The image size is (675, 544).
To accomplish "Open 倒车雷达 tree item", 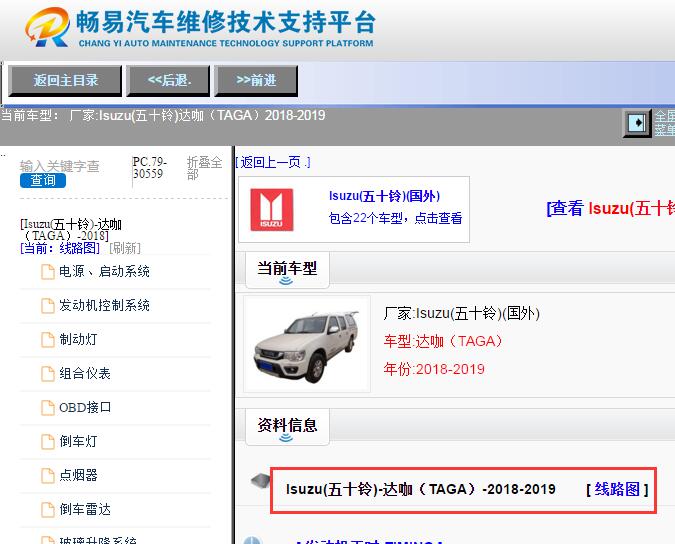I will coord(85,510).
